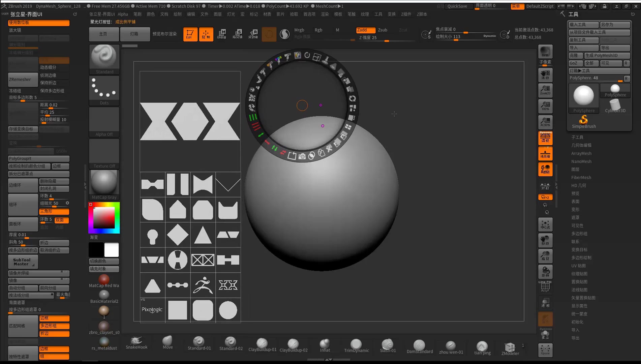
Task: Click the 生成 PolyMesh3D button
Action: click(607, 55)
